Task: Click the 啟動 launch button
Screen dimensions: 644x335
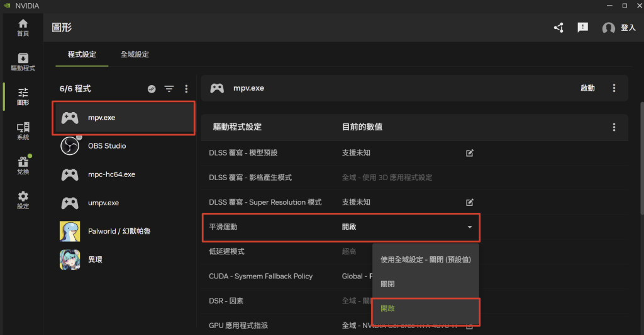Action: pyautogui.click(x=587, y=88)
